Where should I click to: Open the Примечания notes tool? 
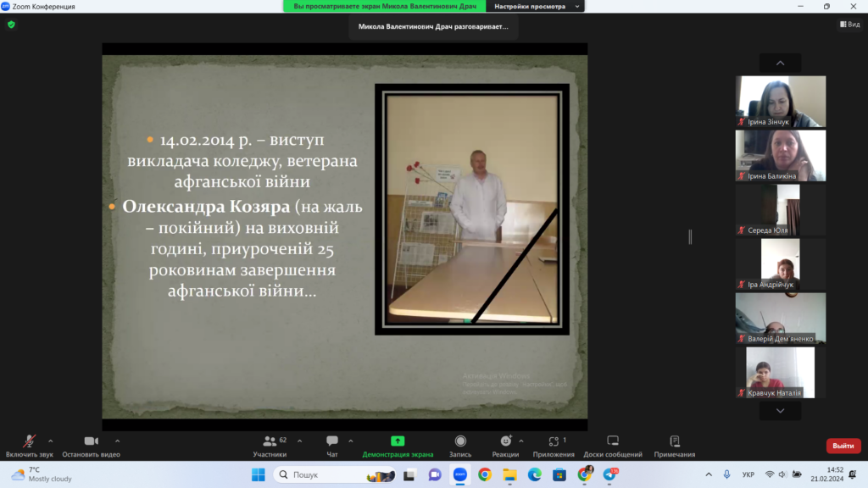tap(674, 441)
